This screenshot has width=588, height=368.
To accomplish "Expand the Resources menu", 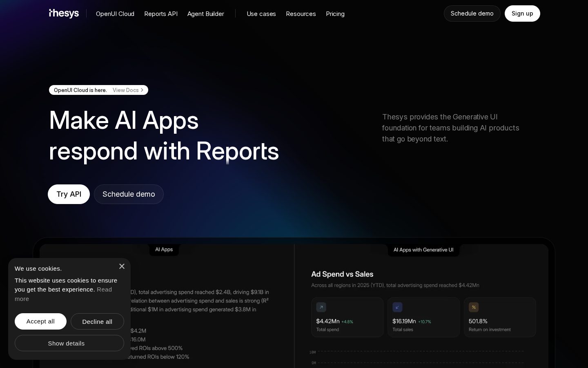I will point(301,14).
